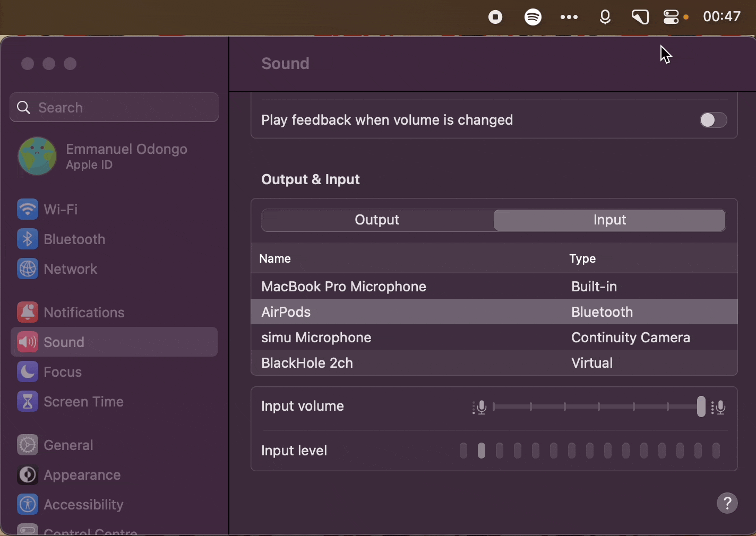Toggle Control Centre in the menu bar
This screenshot has height=536, width=756.
[x=672, y=16]
